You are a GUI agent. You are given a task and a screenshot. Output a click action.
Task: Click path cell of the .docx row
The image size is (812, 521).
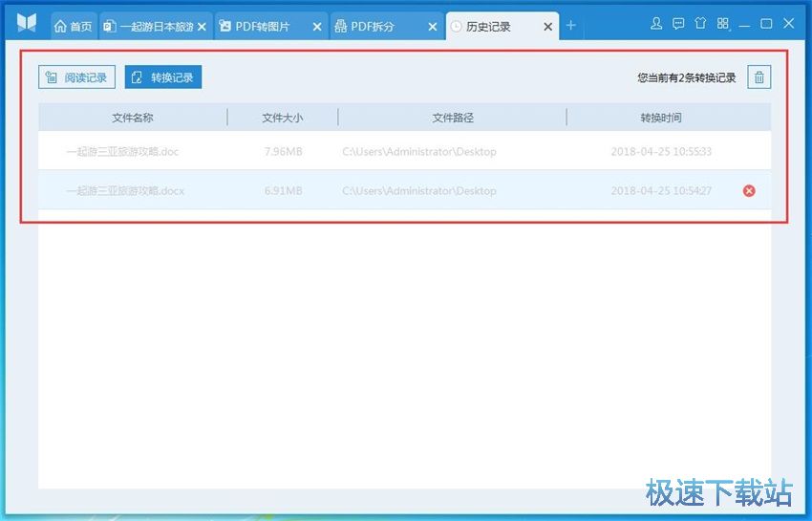point(419,191)
